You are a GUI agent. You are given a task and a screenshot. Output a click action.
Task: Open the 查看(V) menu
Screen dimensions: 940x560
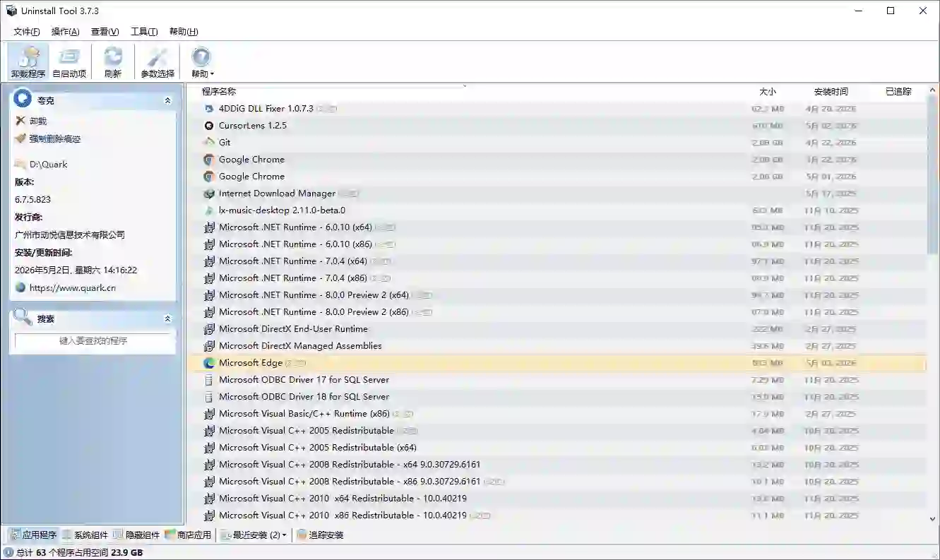click(x=105, y=32)
